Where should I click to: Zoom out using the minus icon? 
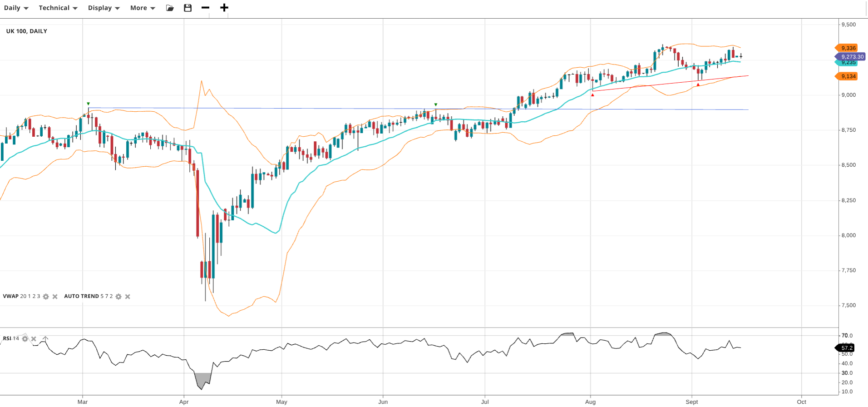click(205, 8)
